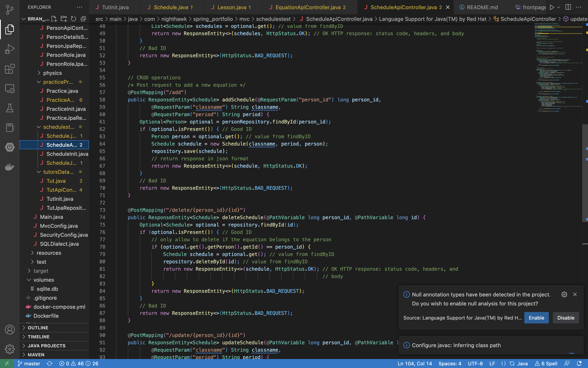Screen dimensions: 588x368
Task: Select schedulestest in breadcrumb path
Action: click(x=273, y=19)
